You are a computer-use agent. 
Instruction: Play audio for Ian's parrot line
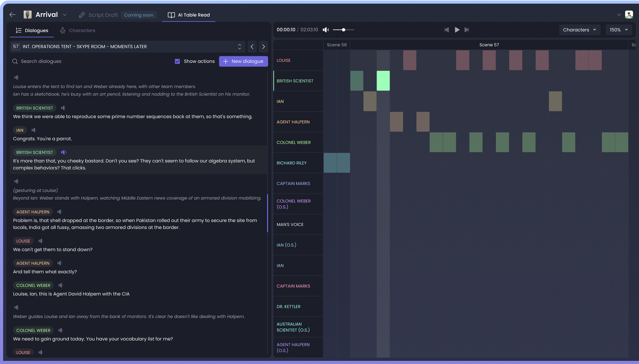(34, 130)
